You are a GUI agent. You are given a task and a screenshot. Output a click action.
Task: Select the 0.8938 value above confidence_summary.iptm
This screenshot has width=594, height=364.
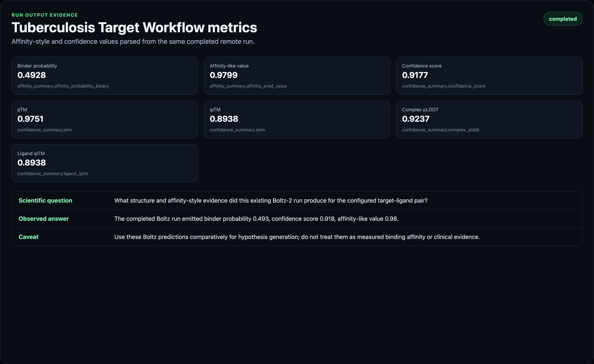pyautogui.click(x=224, y=119)
